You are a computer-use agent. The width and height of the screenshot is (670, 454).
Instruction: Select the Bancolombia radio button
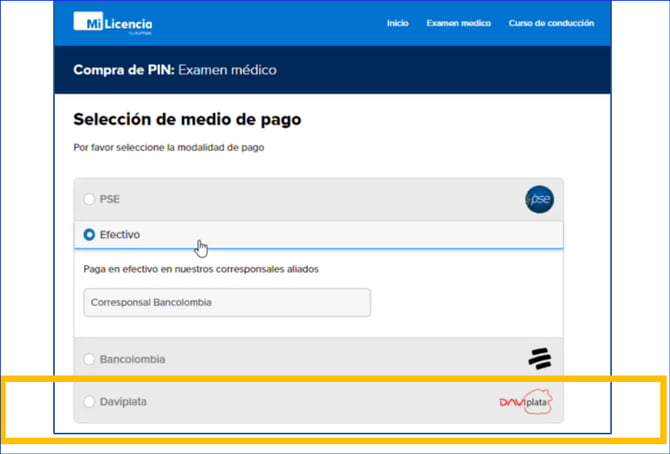tap(89, 359)
